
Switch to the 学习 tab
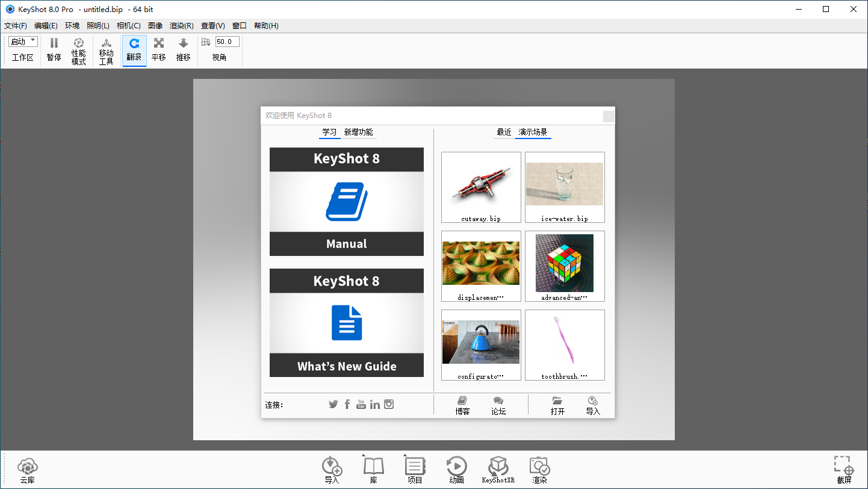(x=329, y=132)
